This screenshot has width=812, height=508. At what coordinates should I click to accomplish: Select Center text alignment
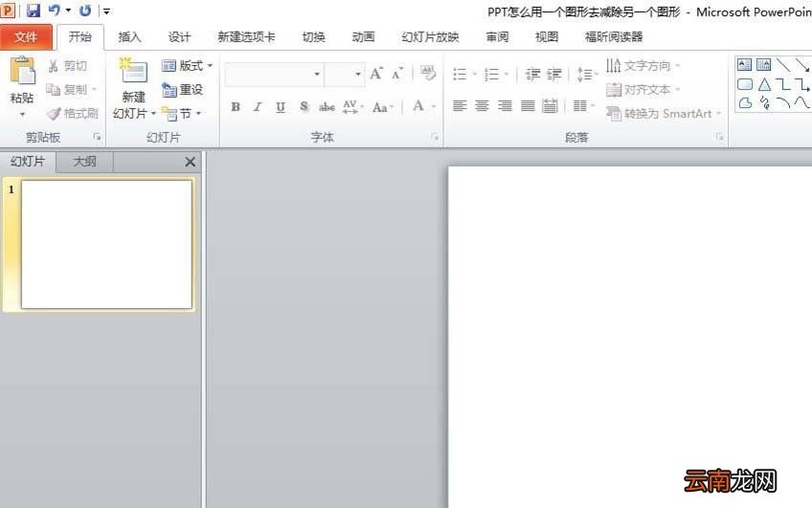pos(482,106)
